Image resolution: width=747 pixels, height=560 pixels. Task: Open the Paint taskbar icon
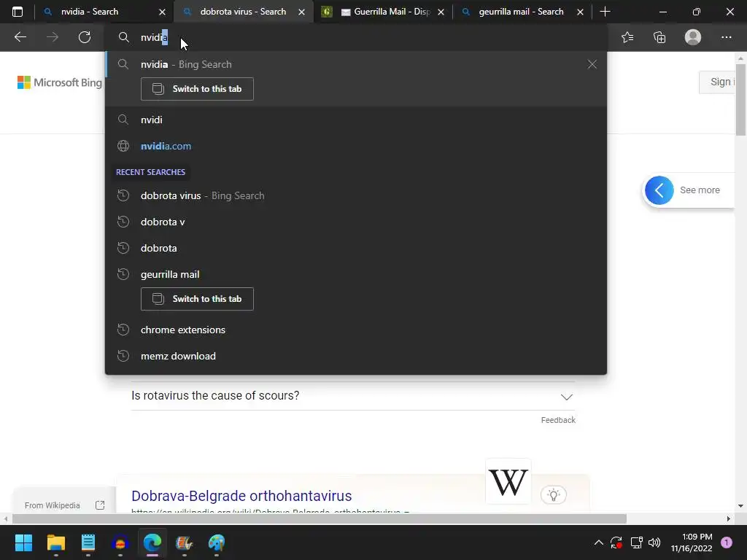pyautogui.click(x=217, y=542)
